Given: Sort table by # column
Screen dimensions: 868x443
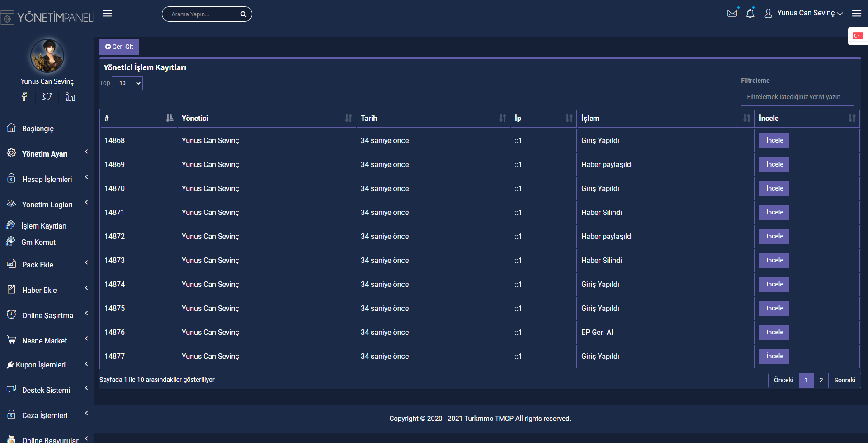Looking at the screenshot, I should pos(138,118).
